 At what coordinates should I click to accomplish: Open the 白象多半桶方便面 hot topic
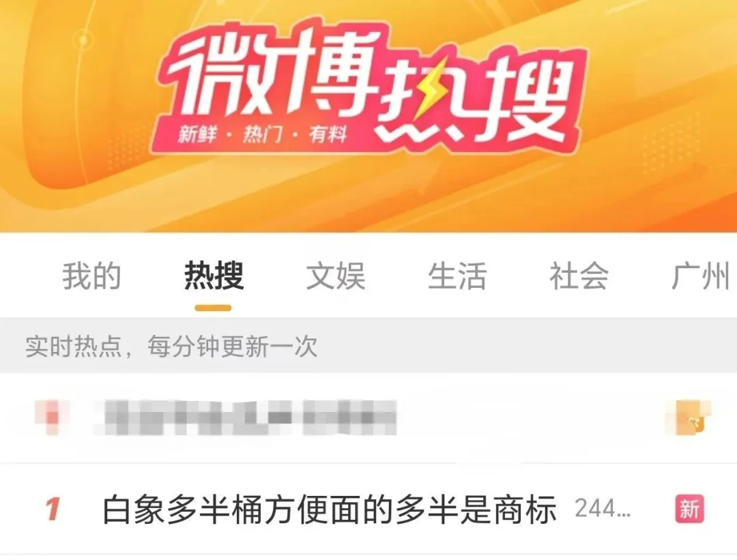point(330,510)
